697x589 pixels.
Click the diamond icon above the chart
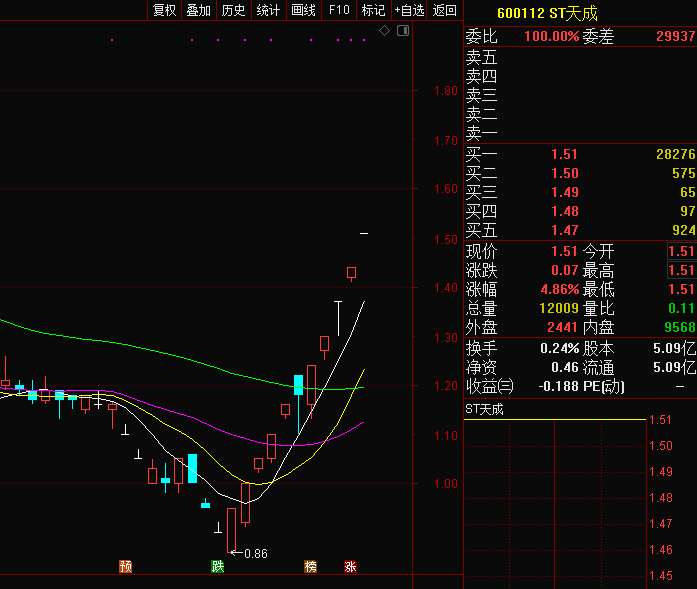[385, 31]
